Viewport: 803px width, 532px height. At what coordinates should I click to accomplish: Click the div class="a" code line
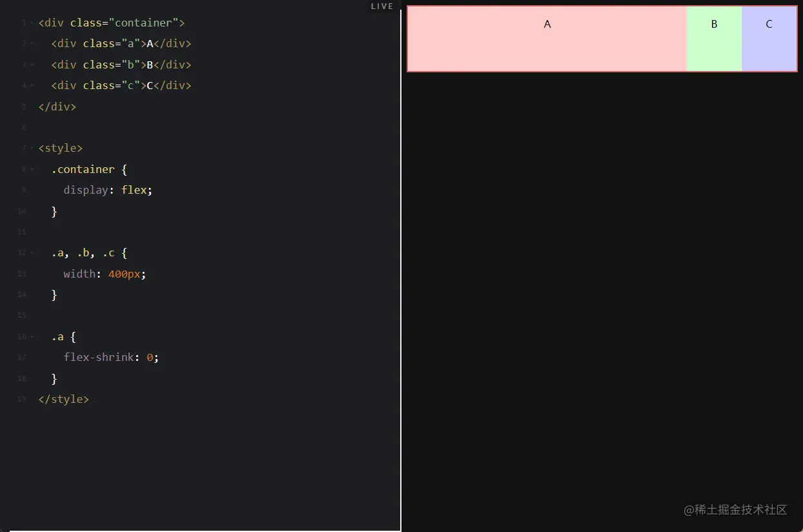pyautogui.click(x=121, y=43)
